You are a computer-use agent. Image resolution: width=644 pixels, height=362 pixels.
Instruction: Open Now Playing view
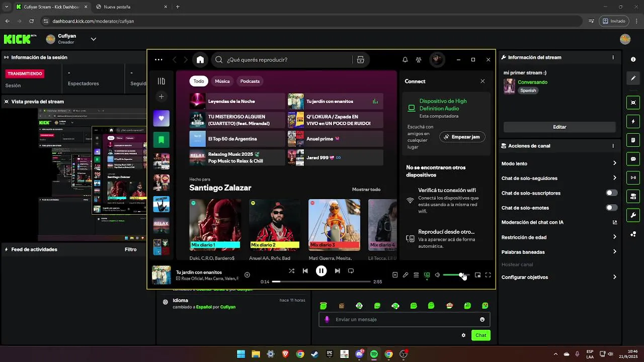(x=395, y=275)
